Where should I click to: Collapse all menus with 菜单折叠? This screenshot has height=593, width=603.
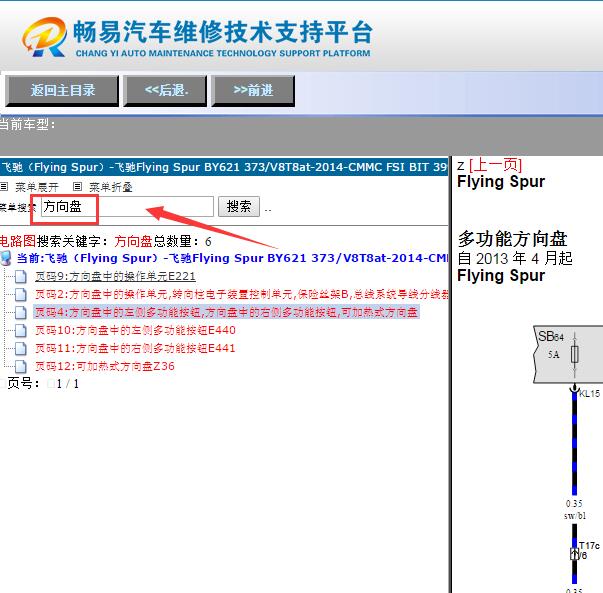coord(110,187)
